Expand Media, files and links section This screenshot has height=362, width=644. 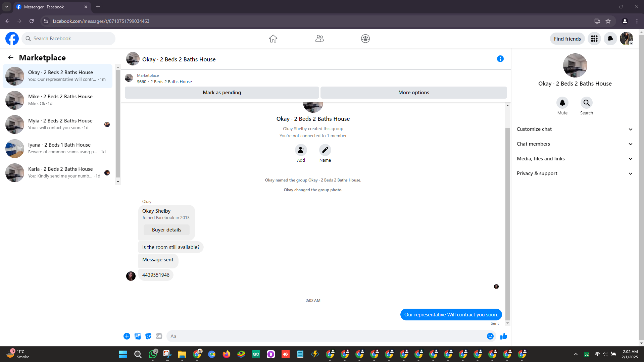point(575,159)
